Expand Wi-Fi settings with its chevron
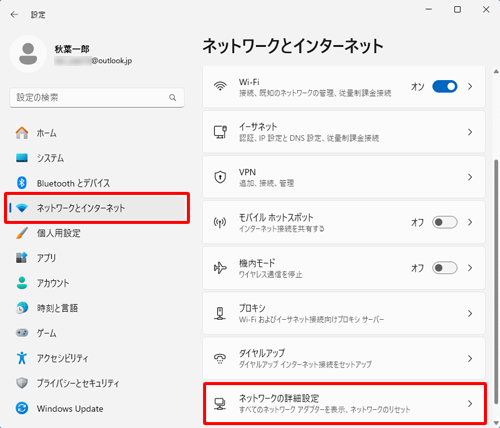The width and height of the screenshot is (500, 428). click(470, 87)
